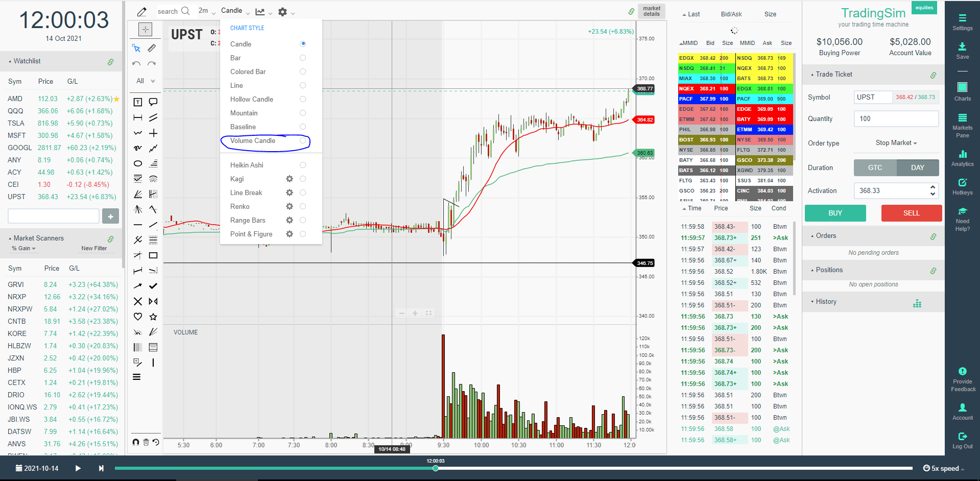Click the pencil edit icon in the top toolbar
This screenshot has width=980, height=481.
[x=141, y=11]
